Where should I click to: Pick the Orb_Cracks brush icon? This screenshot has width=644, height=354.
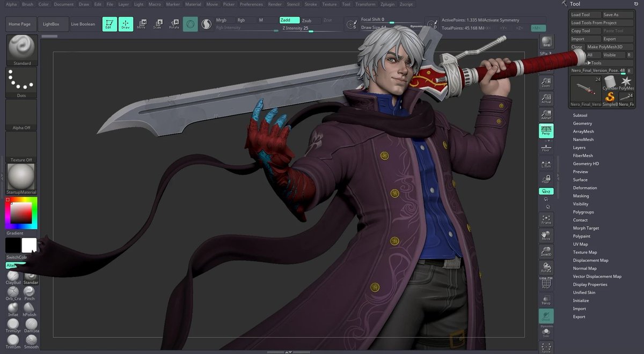13,293
